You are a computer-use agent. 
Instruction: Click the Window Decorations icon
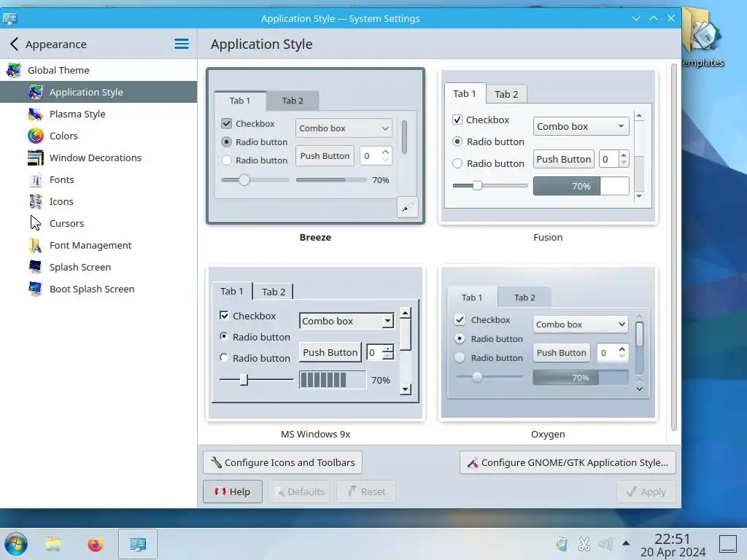(36, 157)
